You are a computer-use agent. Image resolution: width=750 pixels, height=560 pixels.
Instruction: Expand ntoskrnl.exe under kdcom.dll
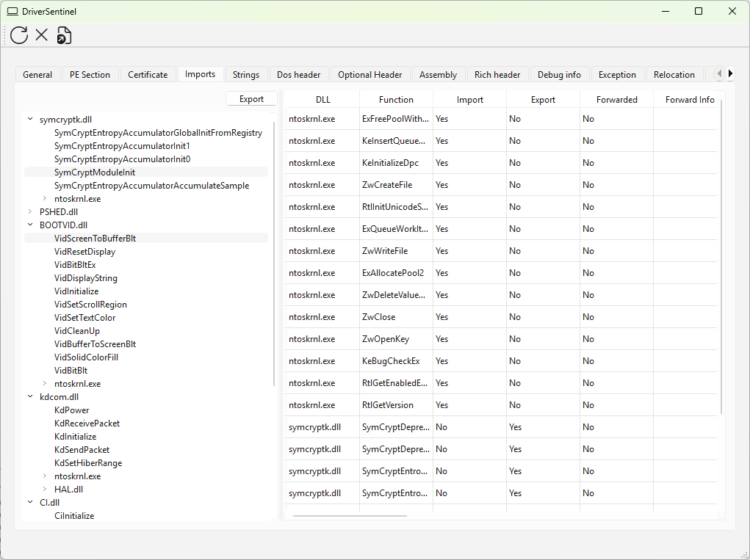pos(45,476)
